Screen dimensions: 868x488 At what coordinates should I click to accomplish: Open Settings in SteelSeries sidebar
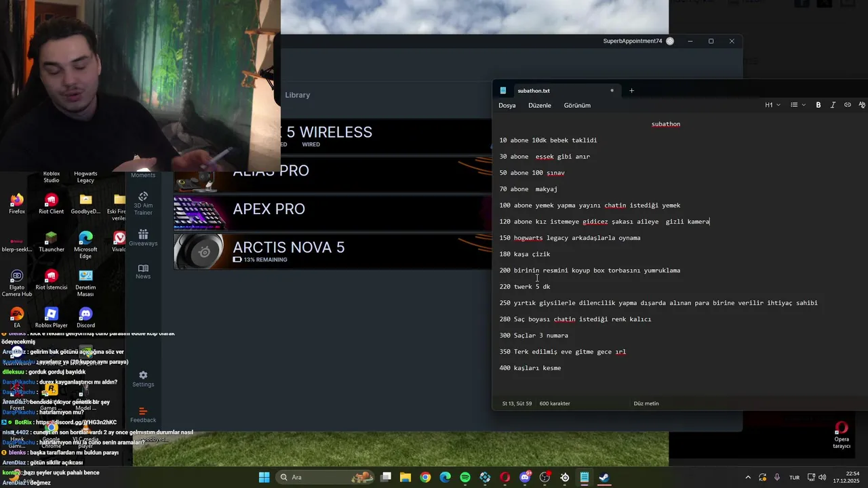[143, 379]
